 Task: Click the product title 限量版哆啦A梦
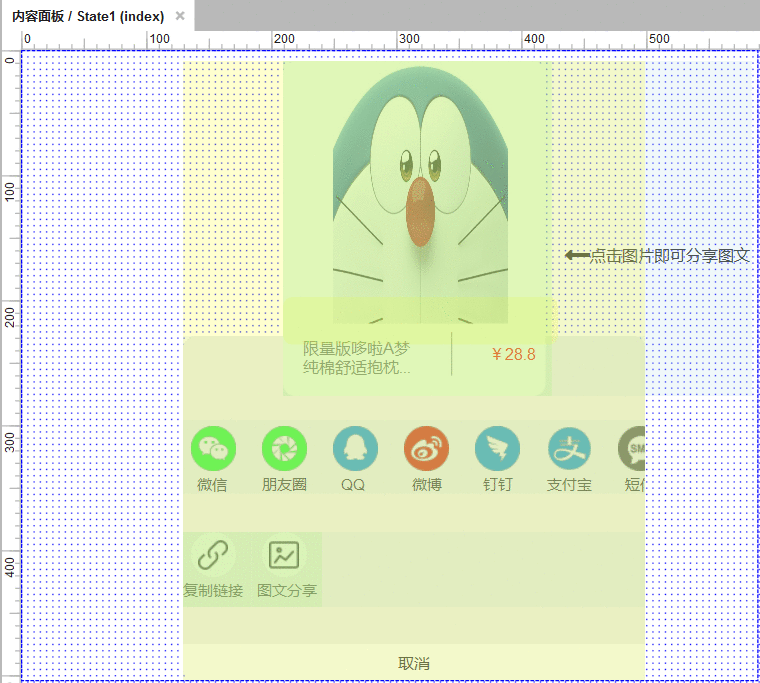[x=356, y=349]
